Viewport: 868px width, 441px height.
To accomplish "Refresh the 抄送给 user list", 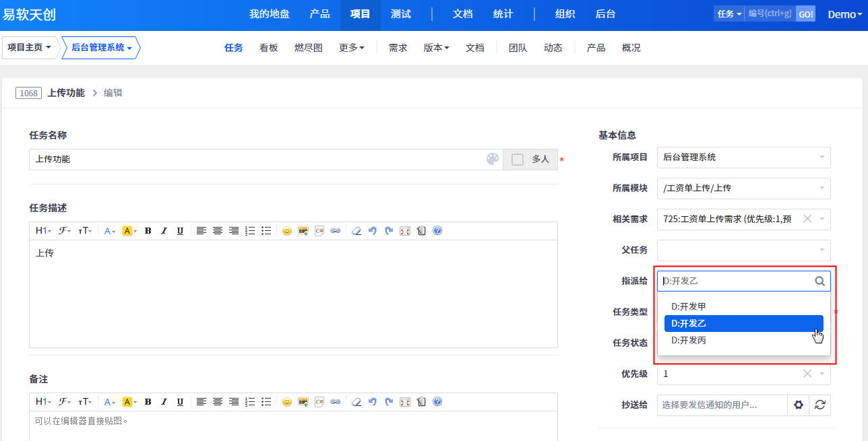I will pos(820,405).
